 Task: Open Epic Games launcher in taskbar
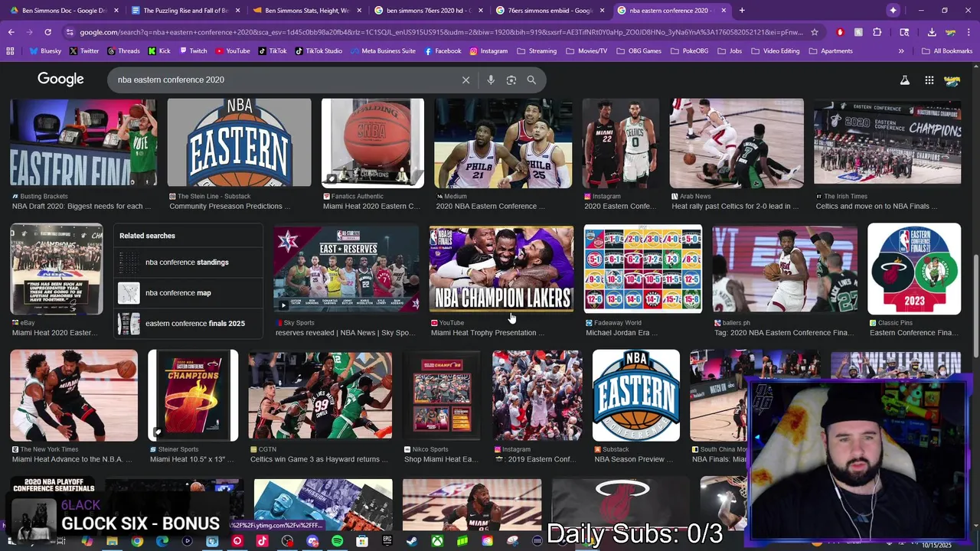click(387, 541)
